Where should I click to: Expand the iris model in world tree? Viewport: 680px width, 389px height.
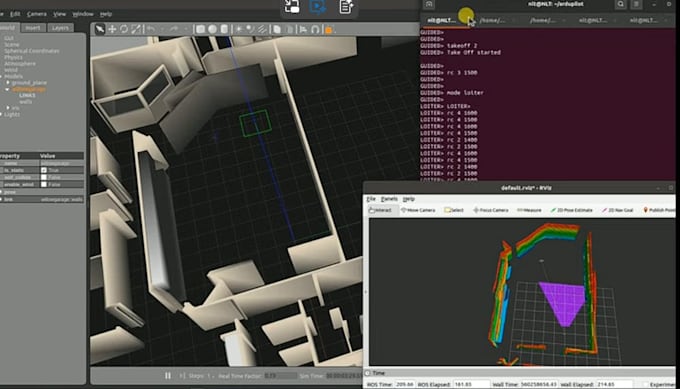pos(8,108)
